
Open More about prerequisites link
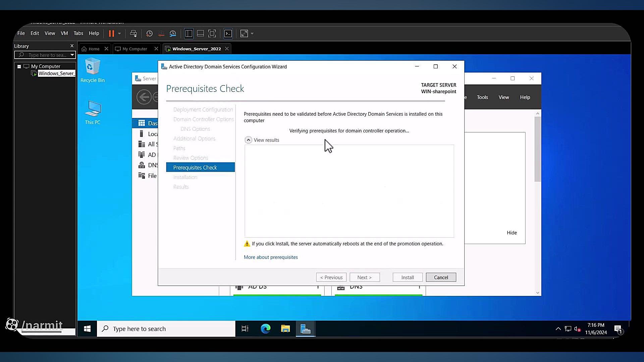click(x=271, y=257)
